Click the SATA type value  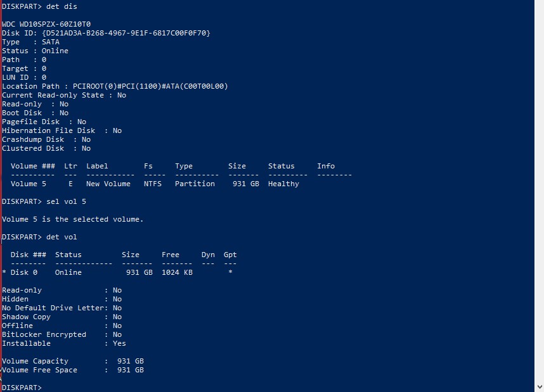[x=51, y=42]
